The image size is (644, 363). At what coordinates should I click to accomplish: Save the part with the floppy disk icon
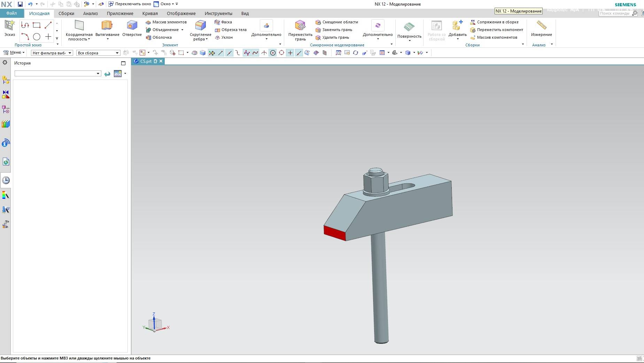[20, 4]
